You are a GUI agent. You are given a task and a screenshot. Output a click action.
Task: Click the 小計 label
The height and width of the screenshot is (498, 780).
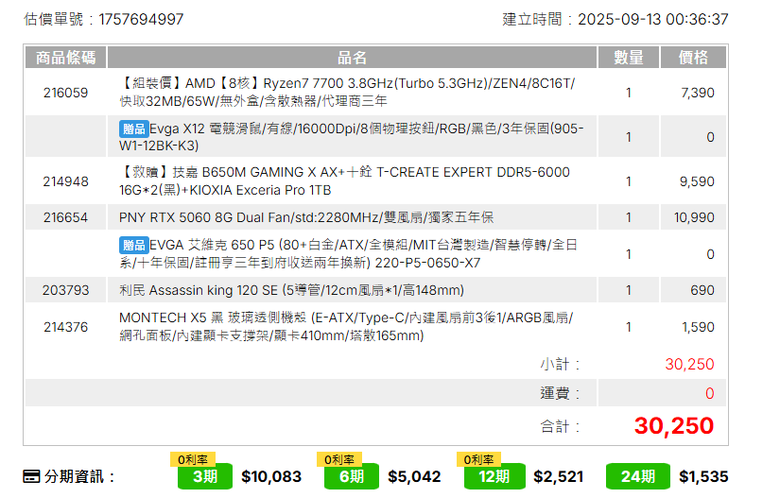pos(560,364)
